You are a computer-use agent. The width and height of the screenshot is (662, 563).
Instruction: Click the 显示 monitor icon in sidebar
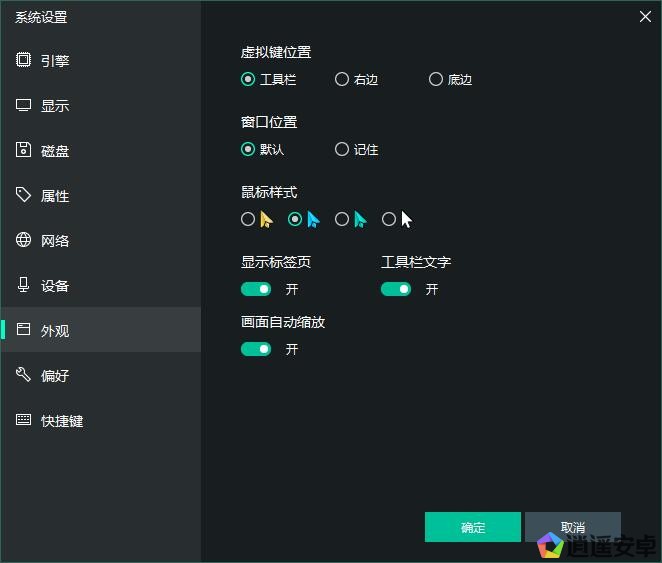[23, 105]
